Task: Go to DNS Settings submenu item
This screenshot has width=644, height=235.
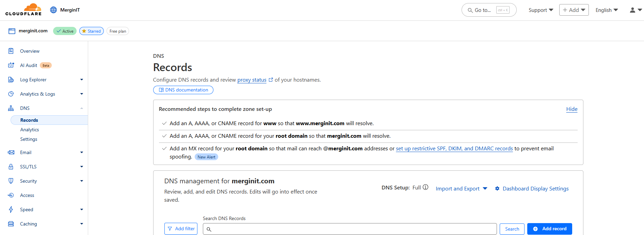Action: pos(29,139)
